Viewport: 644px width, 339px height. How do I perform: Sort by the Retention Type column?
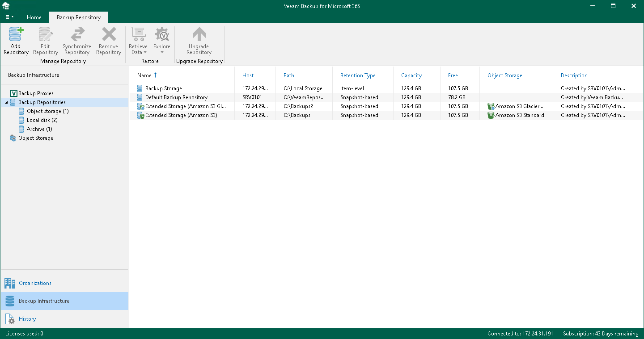click(x=358, y=75)
